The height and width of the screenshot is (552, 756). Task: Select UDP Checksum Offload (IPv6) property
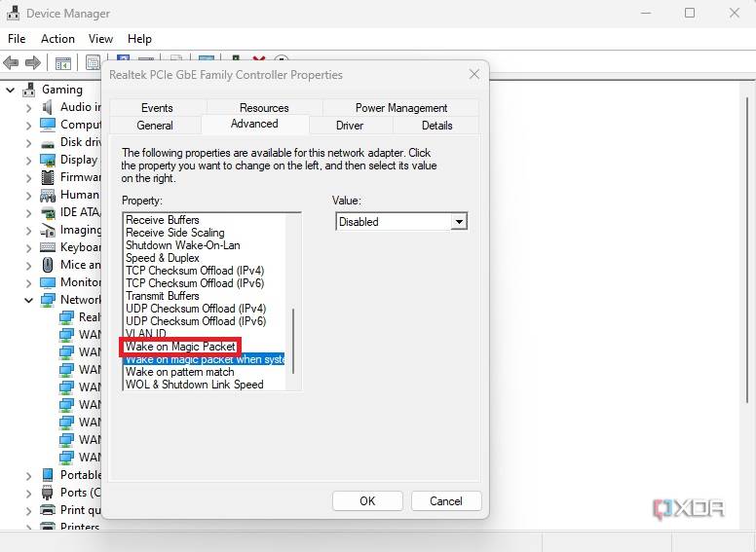pos(196,321)
